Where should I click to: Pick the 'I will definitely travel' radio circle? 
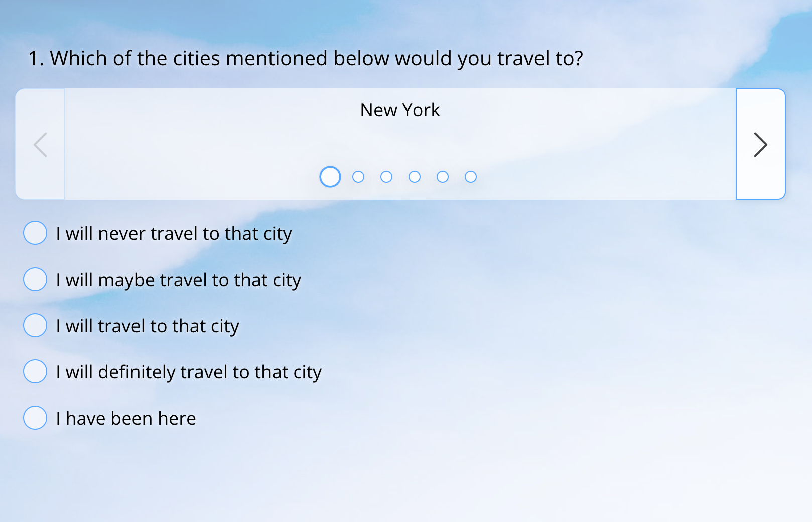tap(35, 371)
